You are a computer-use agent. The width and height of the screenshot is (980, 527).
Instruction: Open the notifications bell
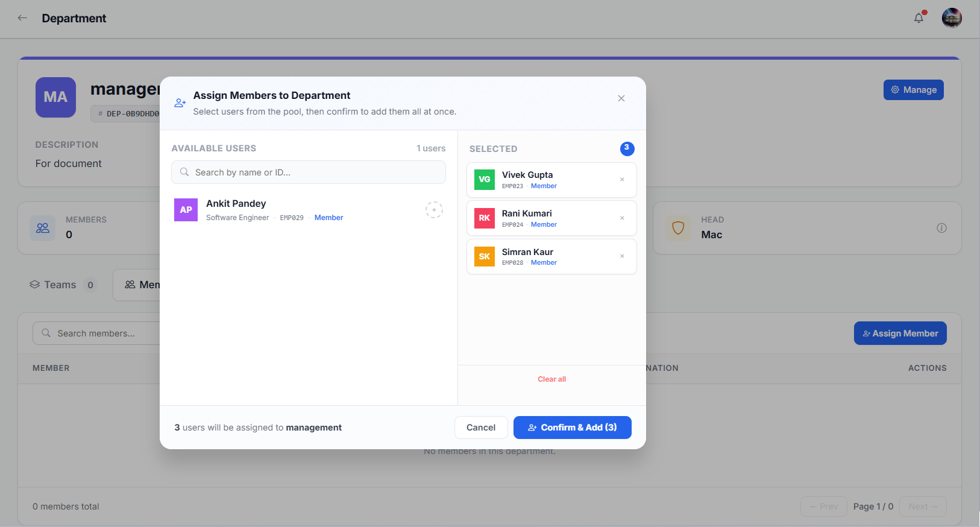[x=919, y=18]
